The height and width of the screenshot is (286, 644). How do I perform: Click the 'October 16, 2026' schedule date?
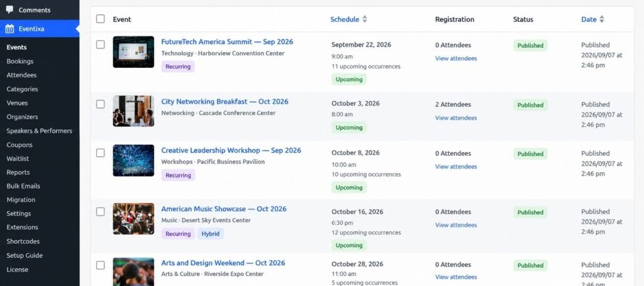click(x=357, y=212)
